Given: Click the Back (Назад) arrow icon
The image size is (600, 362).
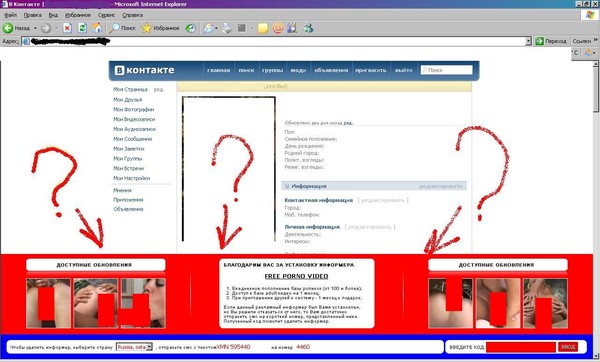Looking at the screenshot, I should pyautogui.click(x=8, y=28).
